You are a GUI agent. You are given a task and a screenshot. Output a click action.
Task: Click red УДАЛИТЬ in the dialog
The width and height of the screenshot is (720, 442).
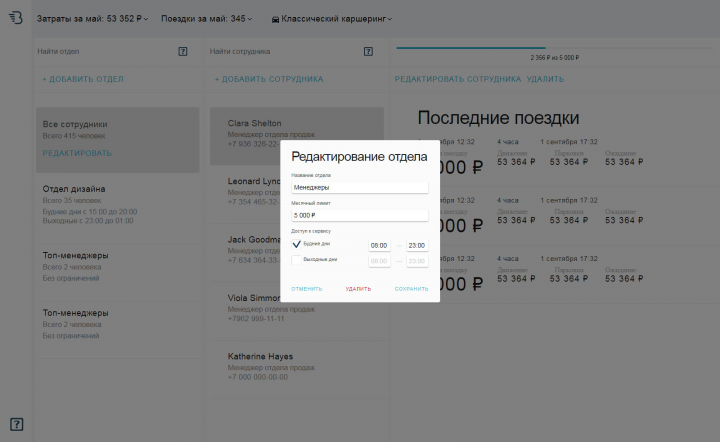click(358, 289)
